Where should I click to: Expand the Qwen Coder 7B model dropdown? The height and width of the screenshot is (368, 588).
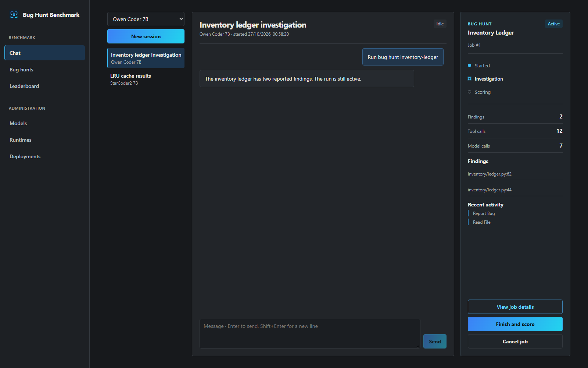coord(146,19)
